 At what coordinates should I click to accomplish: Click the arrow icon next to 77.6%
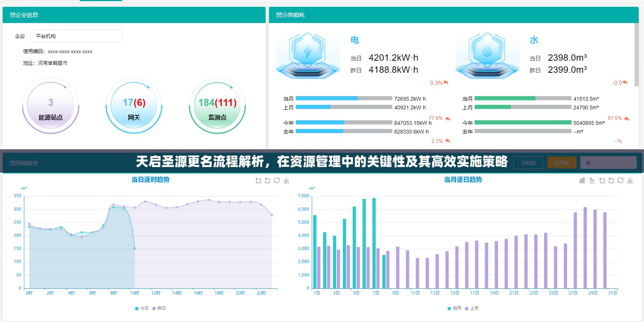[x=448, y=118]
